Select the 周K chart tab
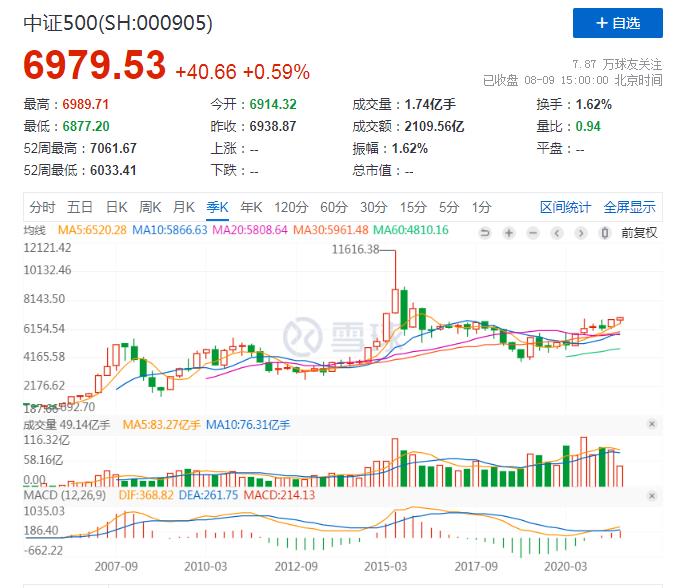 pyautogui.click(x=150, y=207)
